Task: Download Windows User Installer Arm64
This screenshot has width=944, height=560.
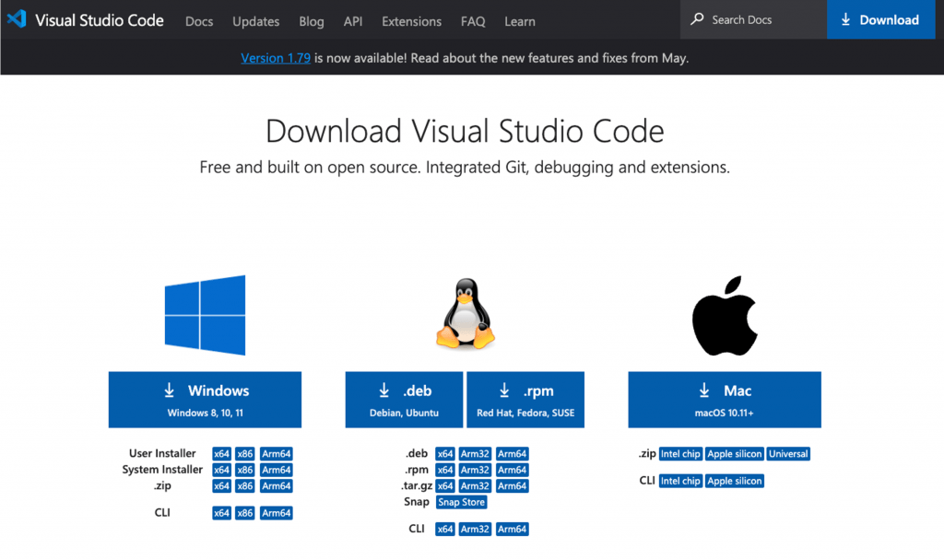Action: pyautogui.click(x=277, y=453)
